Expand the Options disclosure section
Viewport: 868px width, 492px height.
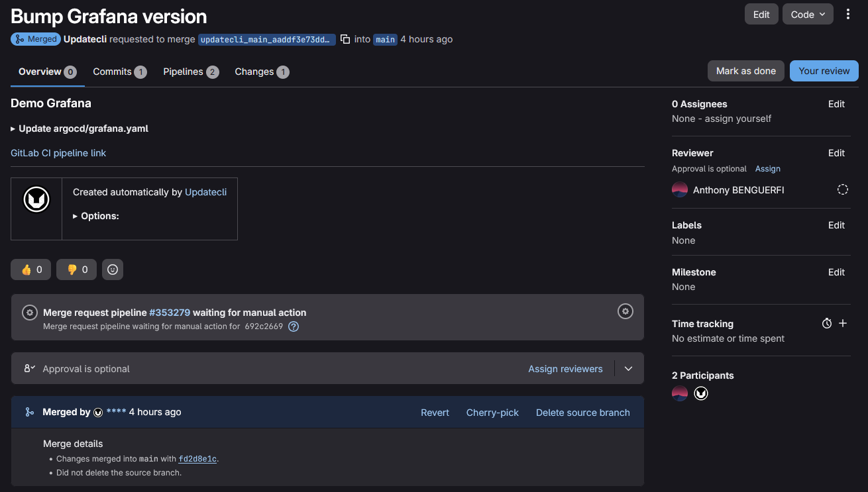tap(96, 216)
